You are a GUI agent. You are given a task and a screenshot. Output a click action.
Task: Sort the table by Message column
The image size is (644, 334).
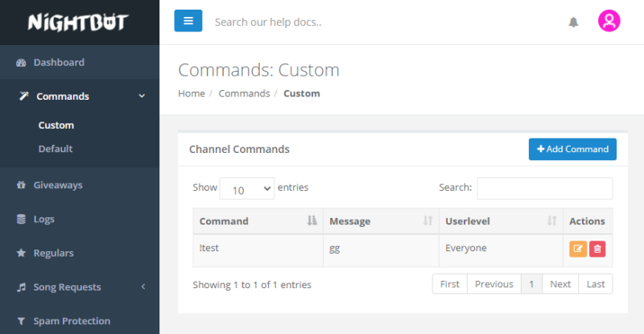click(380, 221)
